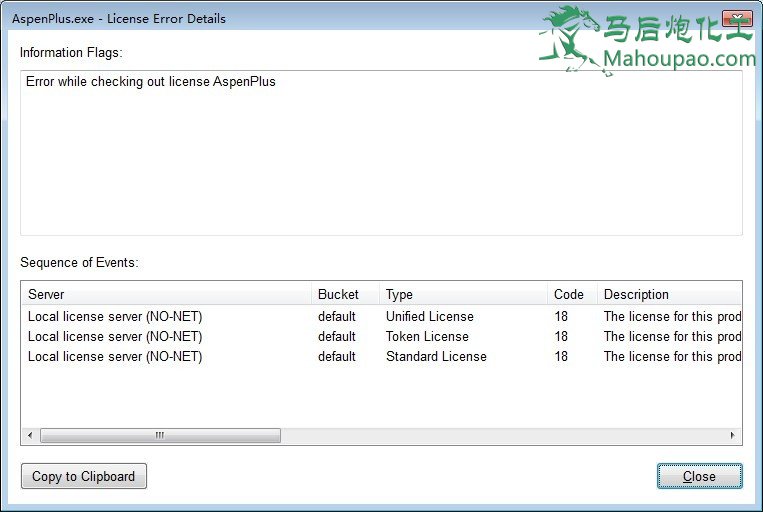Close window via title bar X button

(738, 19)
